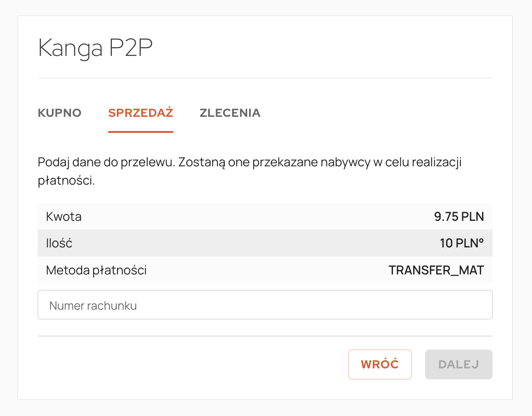Click the Ilość label
Image resolution: width=532 pixels, height=416 pixels.
point(59,243)
